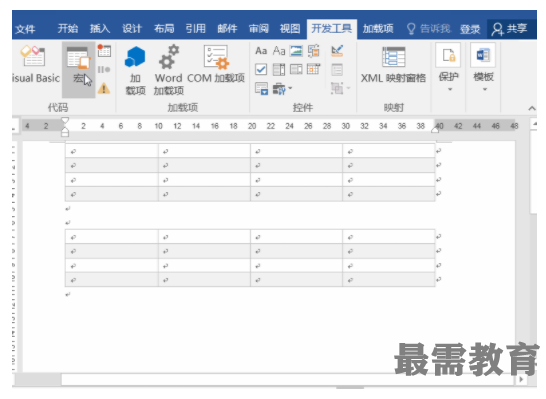
Task: Insert Rich Text content control
Action: click(261, 51)
